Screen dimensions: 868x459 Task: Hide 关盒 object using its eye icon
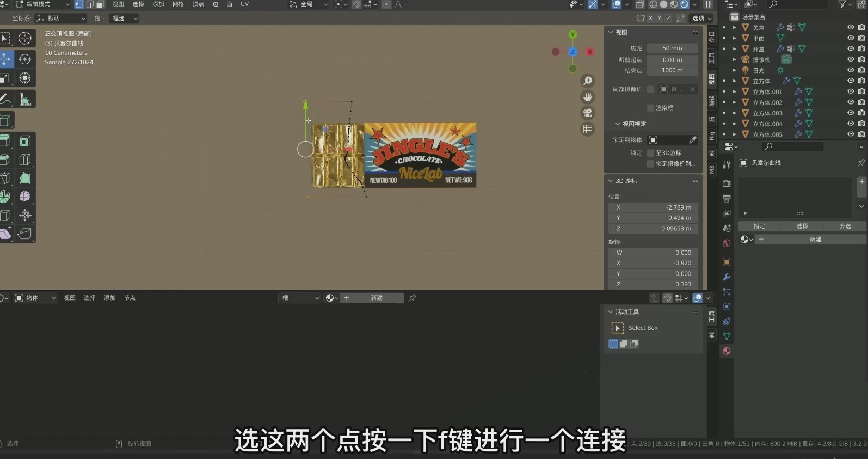coord(851,27)
